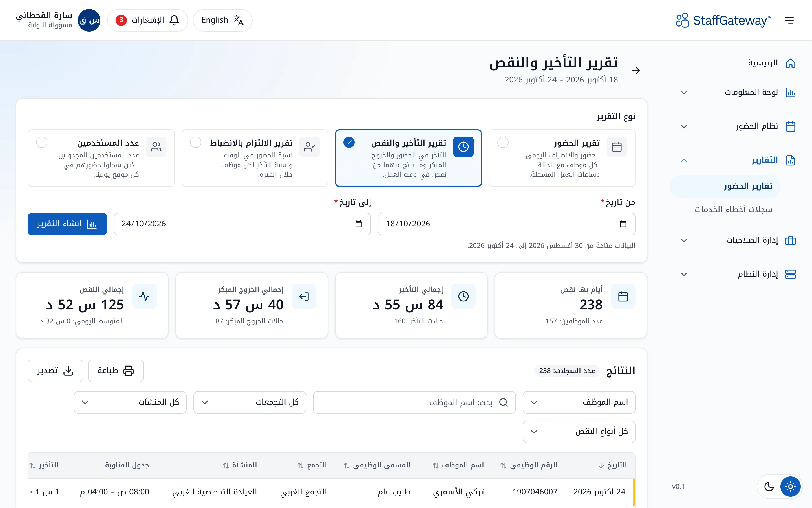Click the search magnifier icon

504,402
